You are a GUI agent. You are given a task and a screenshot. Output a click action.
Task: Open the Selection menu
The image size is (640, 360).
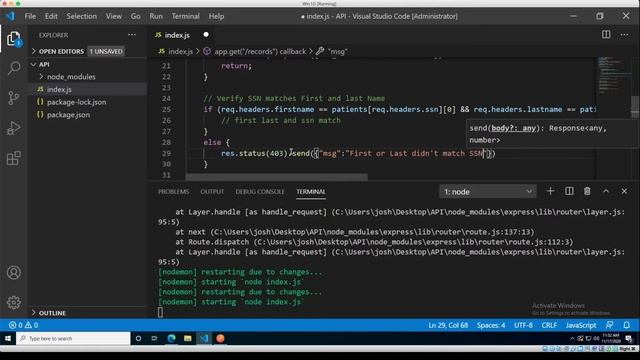point(82,16)
